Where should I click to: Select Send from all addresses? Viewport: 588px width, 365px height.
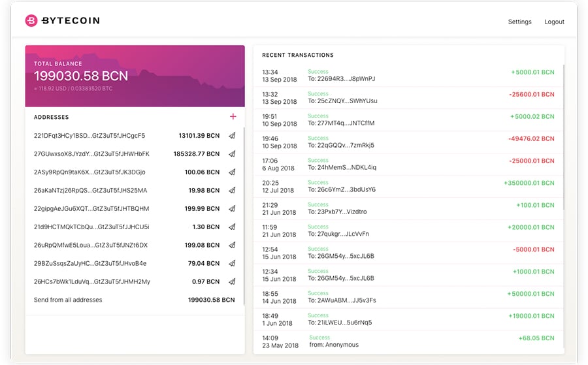coord(68,300)
